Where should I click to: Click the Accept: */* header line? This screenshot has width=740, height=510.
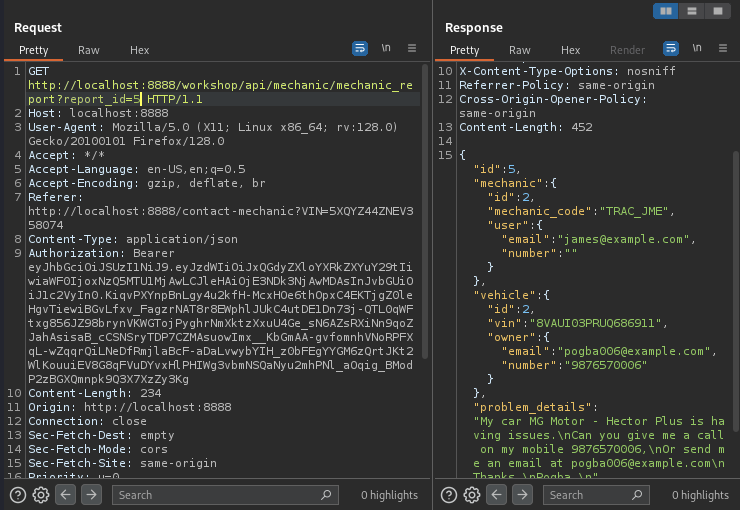67,155
